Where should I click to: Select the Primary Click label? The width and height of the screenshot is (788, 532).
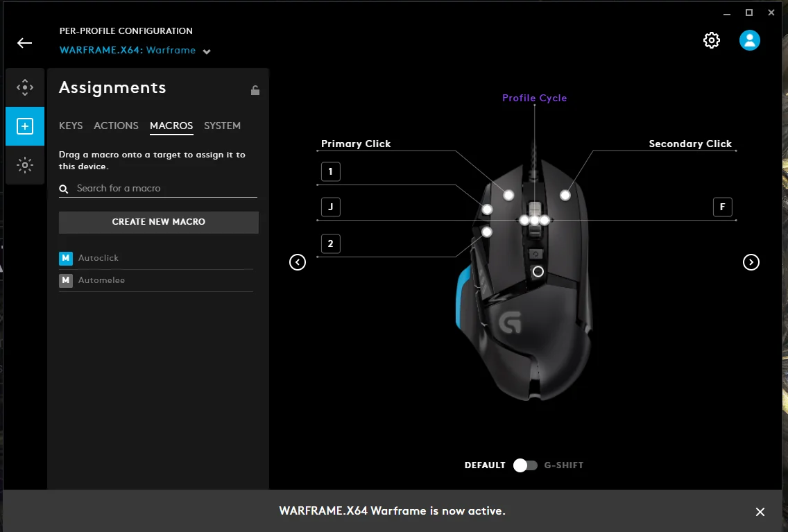click(x=356, y=144)
